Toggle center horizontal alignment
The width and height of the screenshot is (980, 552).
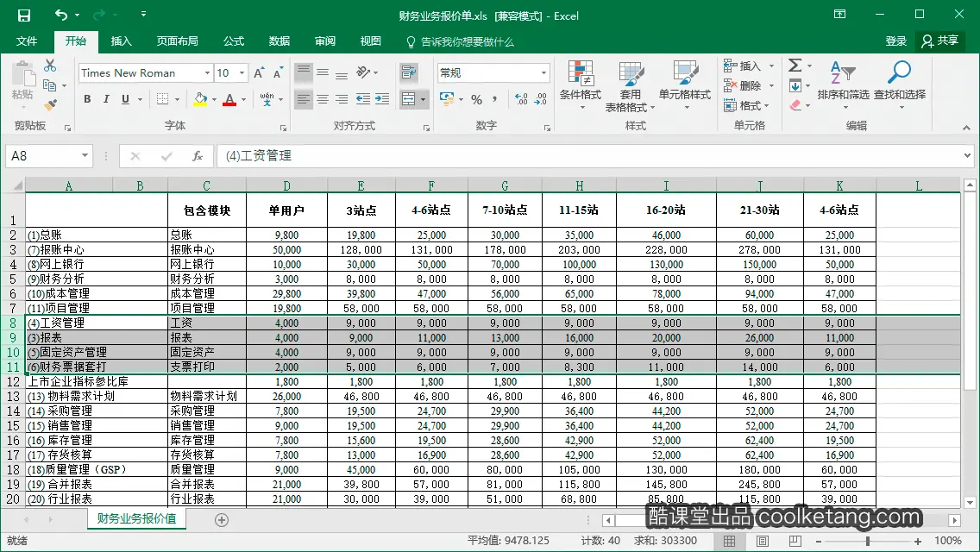323,99
